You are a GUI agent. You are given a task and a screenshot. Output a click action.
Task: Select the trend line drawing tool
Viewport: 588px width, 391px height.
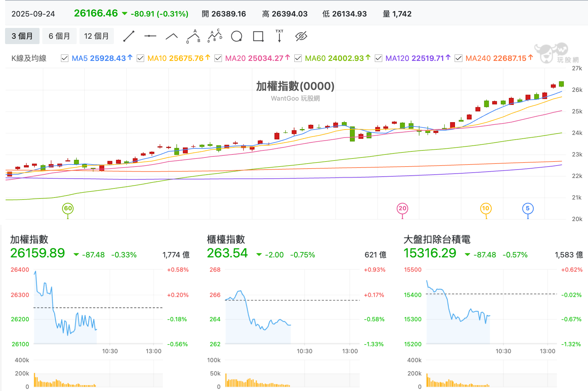coord(129,36)
